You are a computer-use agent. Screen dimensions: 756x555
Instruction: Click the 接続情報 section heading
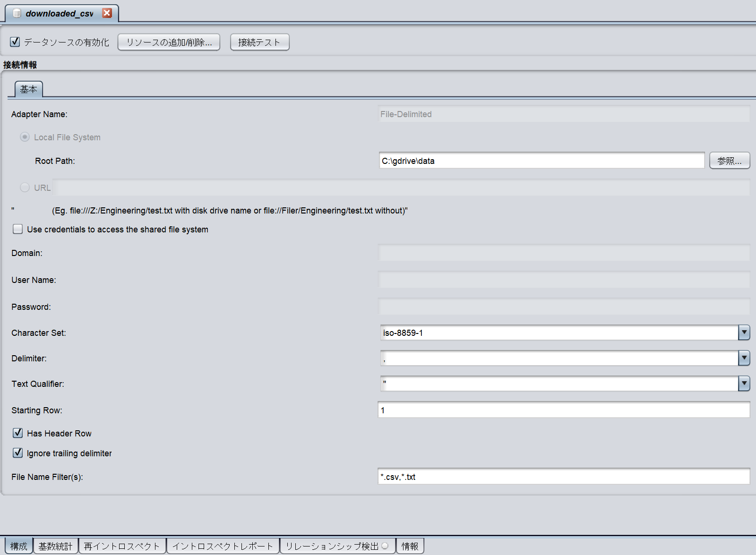20,65
